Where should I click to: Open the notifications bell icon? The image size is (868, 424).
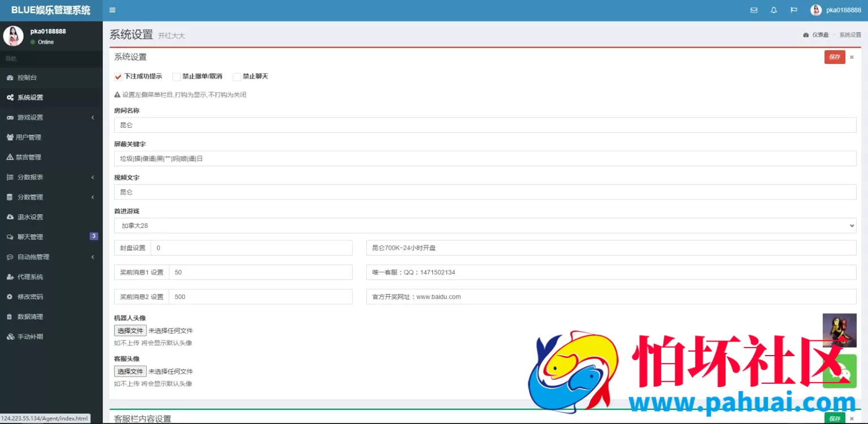tap(774, 10)
